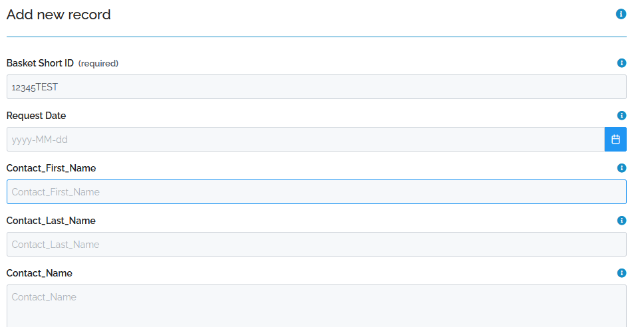Image resolution: width=644 pixels, height=327 pixels.
Task: Click the Request Date label text
Action: coord(36,116)
